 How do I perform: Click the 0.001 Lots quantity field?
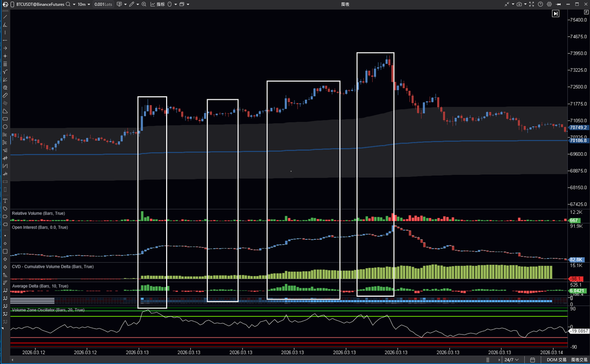(103, 4)
